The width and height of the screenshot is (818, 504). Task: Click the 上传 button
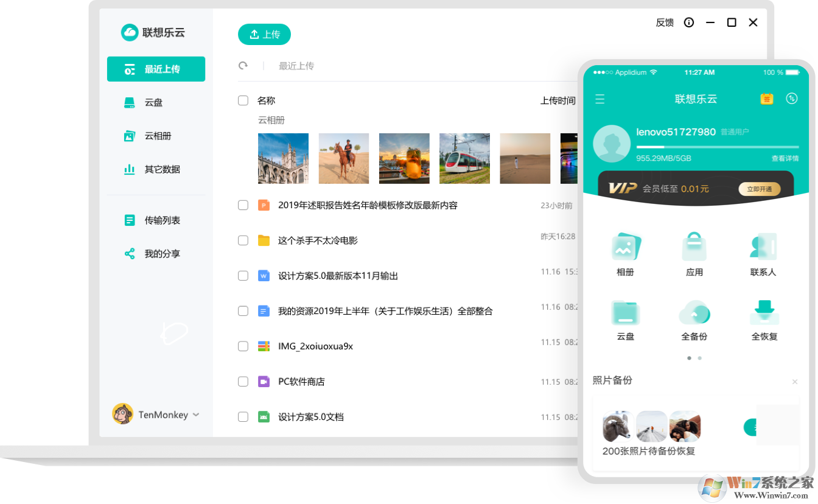pos(264,35)
